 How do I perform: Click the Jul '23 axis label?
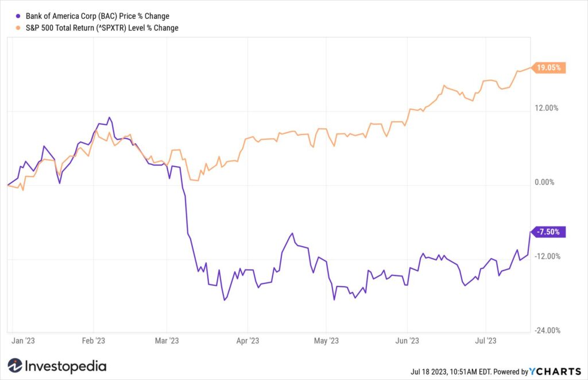(486, 341)
